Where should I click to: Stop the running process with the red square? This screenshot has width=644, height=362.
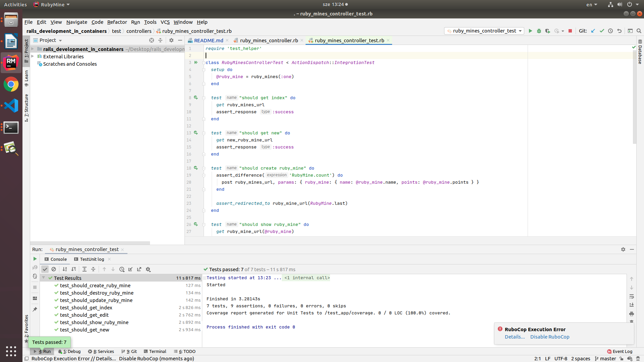(570, 31)
